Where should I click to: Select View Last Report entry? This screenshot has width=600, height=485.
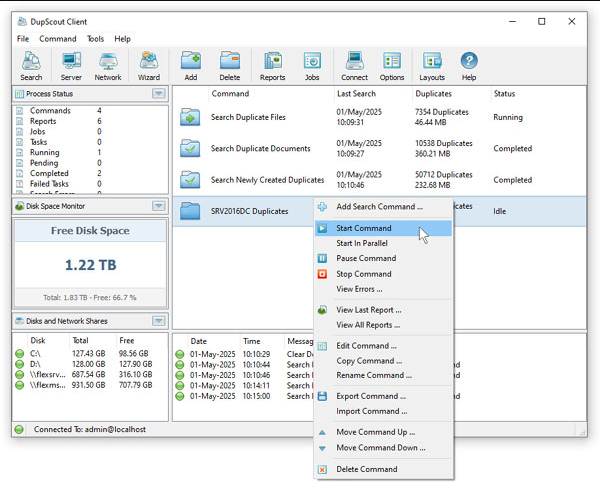click(x=383, y=310)
